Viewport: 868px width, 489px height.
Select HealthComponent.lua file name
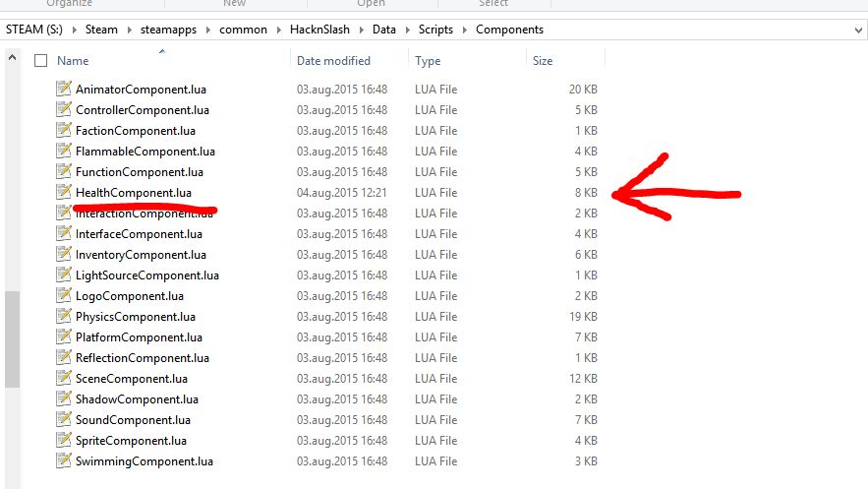click(x=134, y=193)
